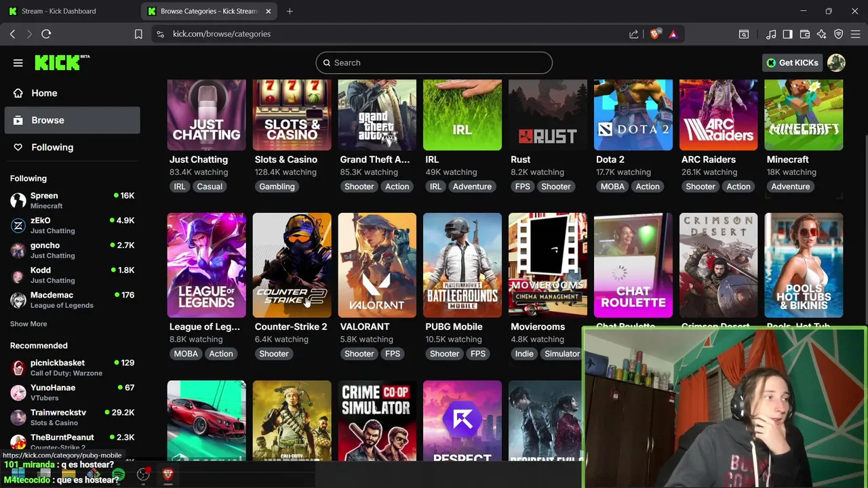
Task: Open the Dota 2 category cover
Action: pyautogui.click(x=633, y=115)
